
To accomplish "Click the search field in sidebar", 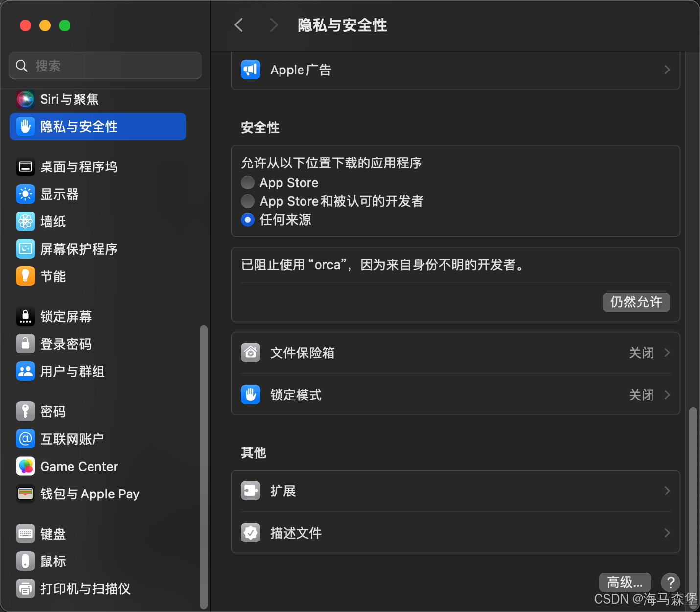I will 105,65.
